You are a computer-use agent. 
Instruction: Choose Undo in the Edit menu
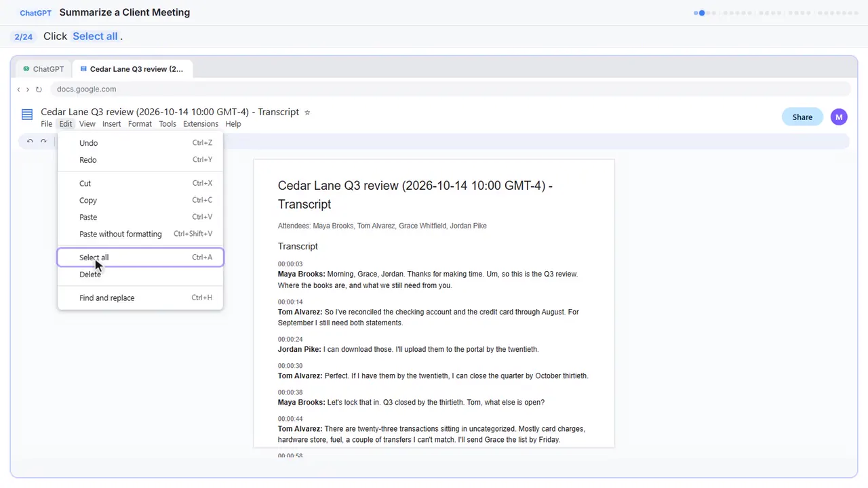pos(140,143)
